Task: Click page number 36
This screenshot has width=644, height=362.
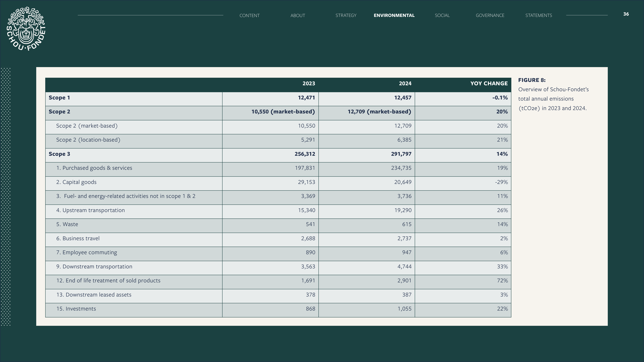Action: pyautogui.click(x=626, y=14)
